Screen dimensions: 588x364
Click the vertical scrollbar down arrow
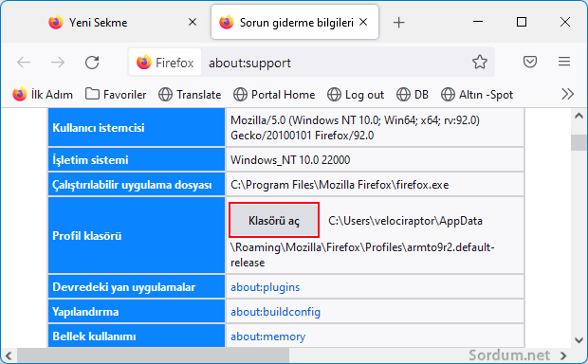pyautogui.click(x=579, y=340)
